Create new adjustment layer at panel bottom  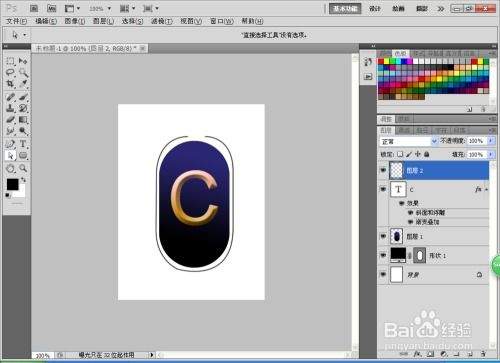[443, 354]
